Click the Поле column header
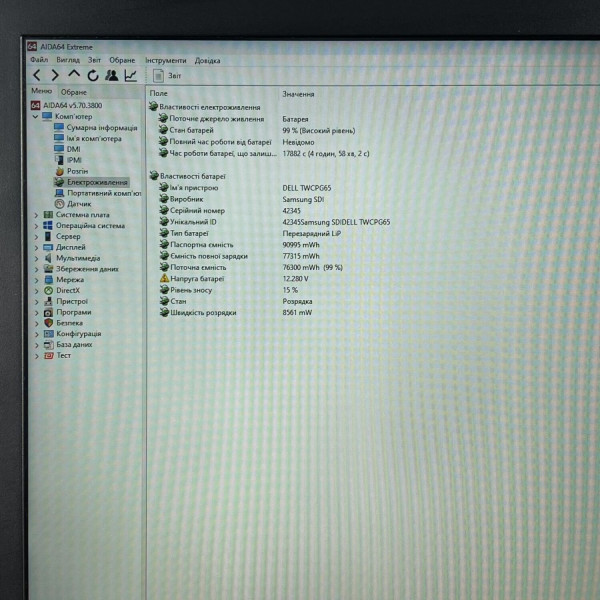Viewport: 600px width, 600px height. click(x=159, y=93)
